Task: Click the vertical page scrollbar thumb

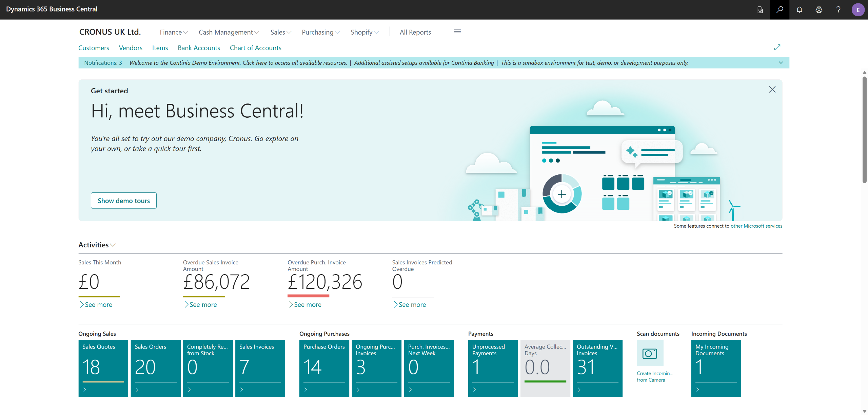Action: click(864, 129)
